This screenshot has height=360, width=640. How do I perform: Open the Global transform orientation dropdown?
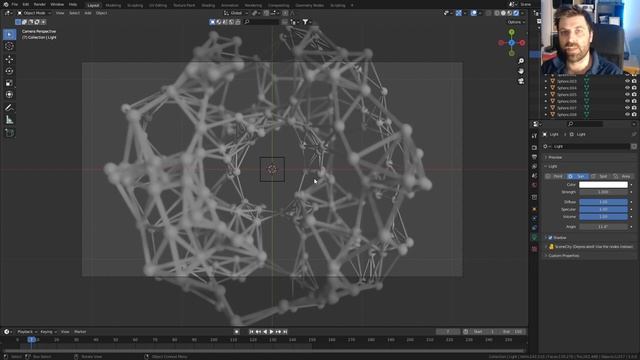tap(236, 13)
